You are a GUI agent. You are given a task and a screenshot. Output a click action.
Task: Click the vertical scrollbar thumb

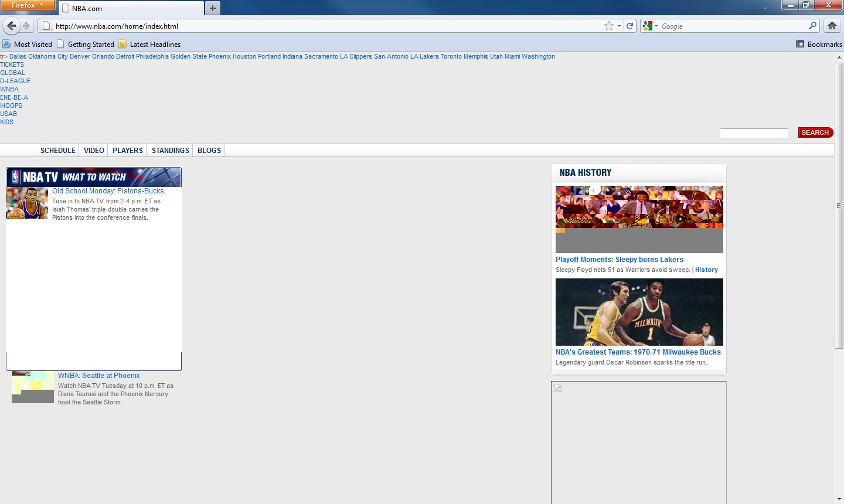click(x=839, y=206)
